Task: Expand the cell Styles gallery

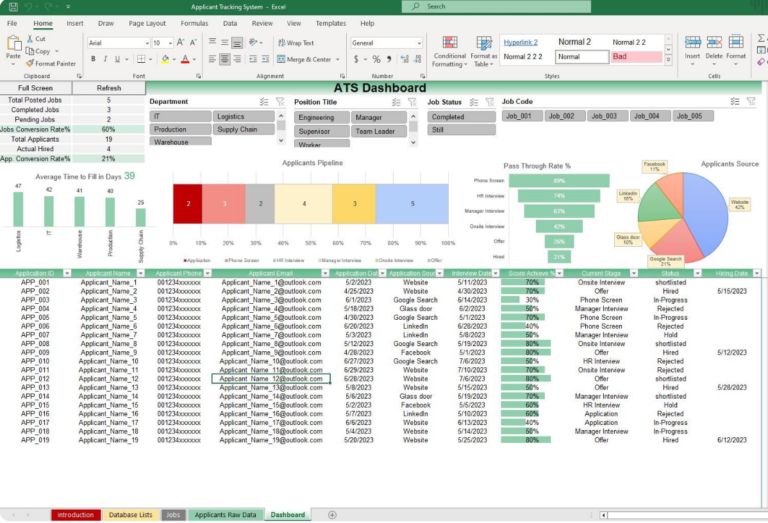Action: pyautogui.click(x=668, y=60)
